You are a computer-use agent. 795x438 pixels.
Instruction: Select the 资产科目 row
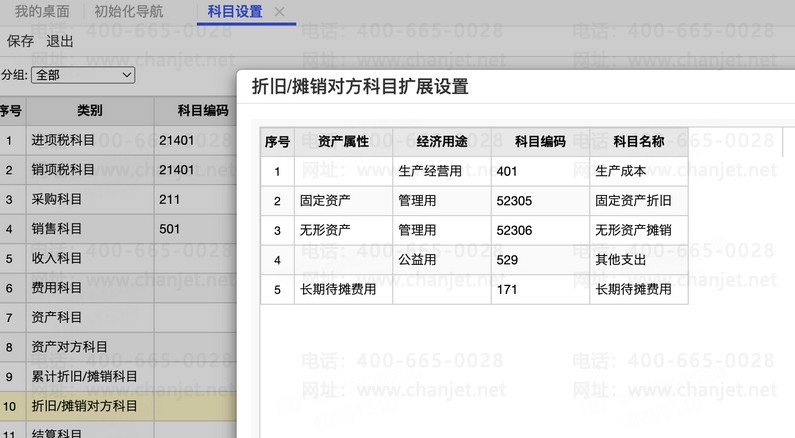point(118,317)
